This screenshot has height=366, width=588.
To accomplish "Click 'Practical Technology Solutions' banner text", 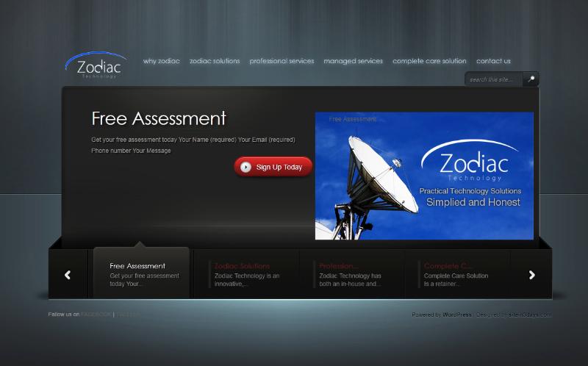I will [470, 191].
